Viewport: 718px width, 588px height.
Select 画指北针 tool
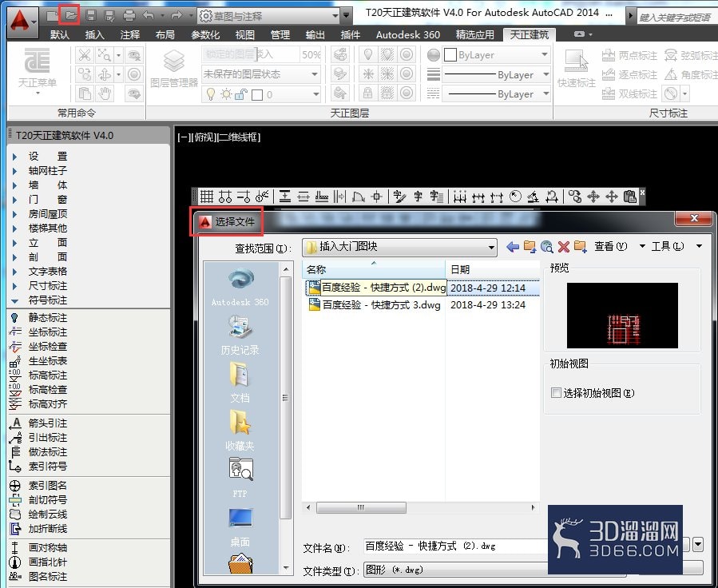(38, 562)
